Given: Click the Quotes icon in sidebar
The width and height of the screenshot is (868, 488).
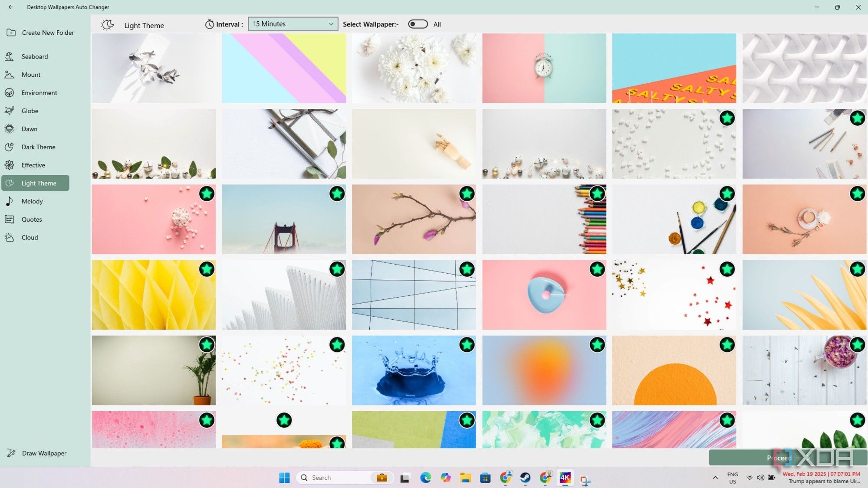Looking at the screenshot, I should (10, 219).
